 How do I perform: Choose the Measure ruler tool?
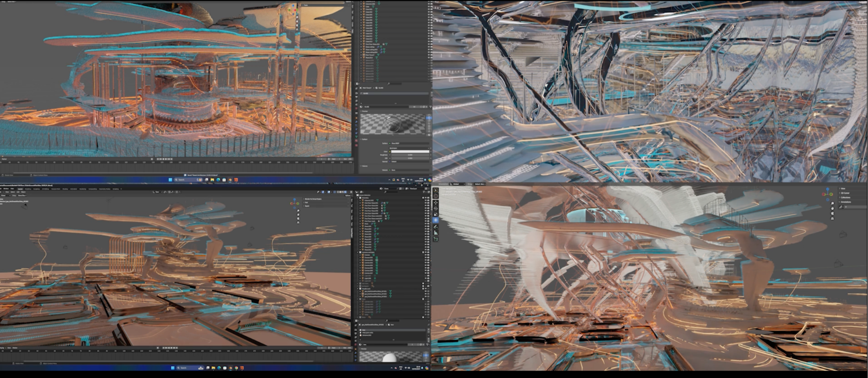click(436, 233)
